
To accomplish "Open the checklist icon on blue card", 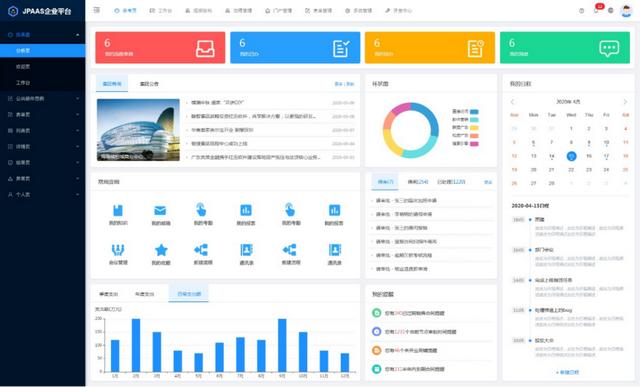I will click(341, 49).
